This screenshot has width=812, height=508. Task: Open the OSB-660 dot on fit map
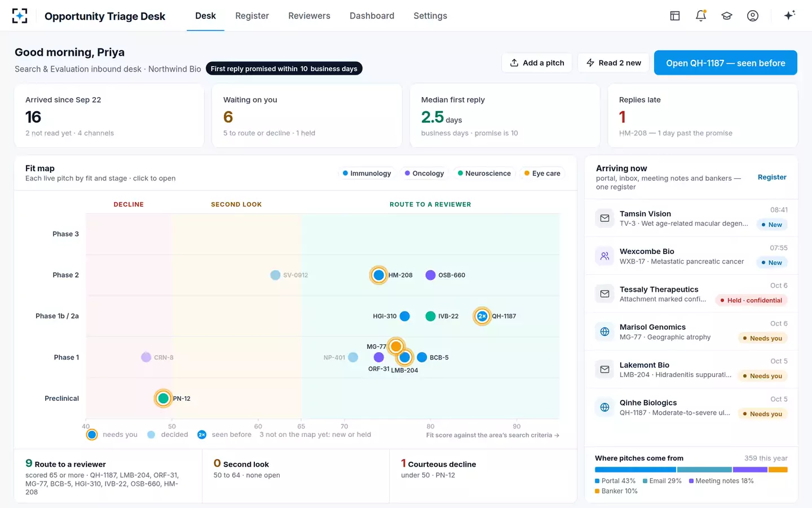[430, 275]
